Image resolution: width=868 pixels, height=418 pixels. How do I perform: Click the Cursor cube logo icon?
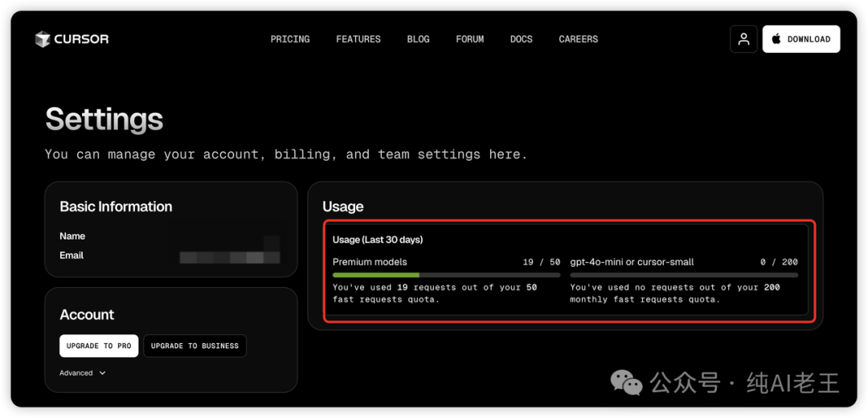point(43,39)
